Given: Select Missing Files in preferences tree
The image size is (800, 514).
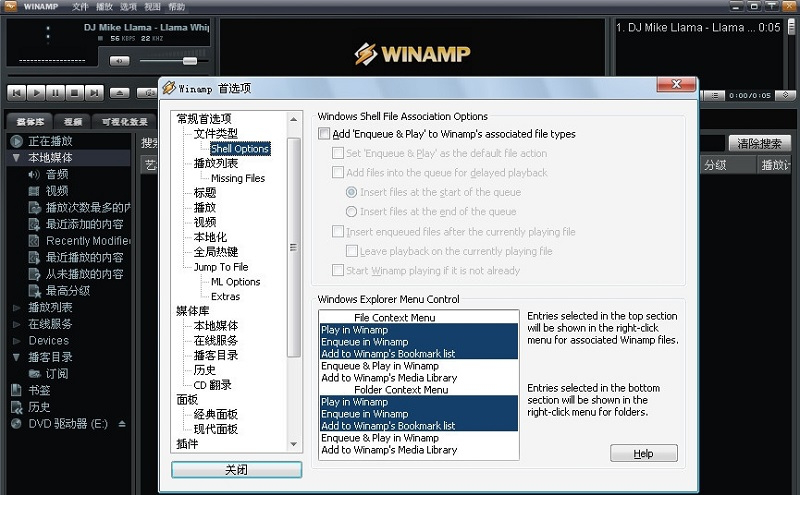Looking at the screenshot, I should coord(238,178).
